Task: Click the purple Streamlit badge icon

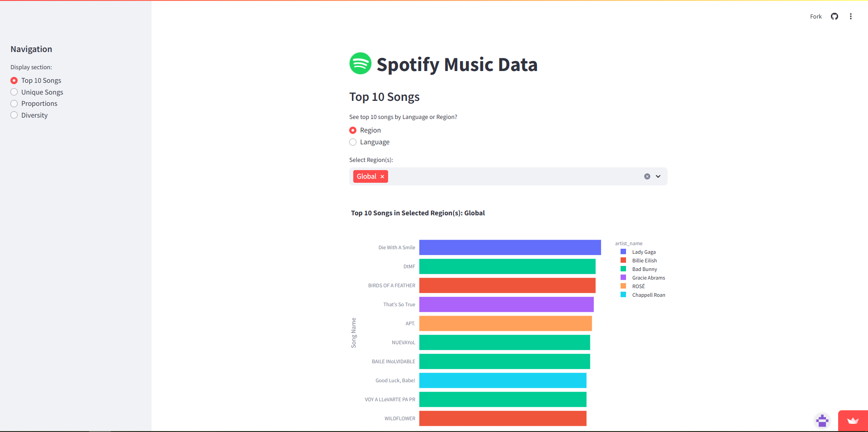Action: (x=822, y=421)
